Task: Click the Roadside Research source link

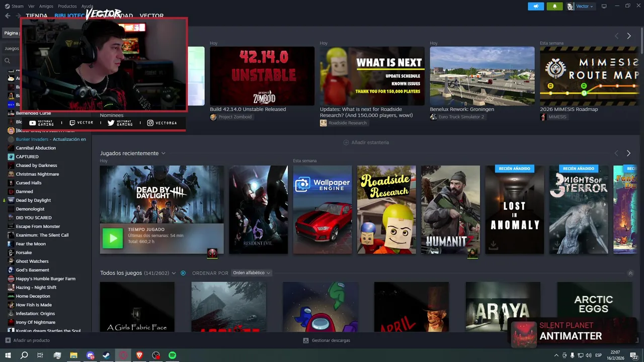Action: click(343, 123)
